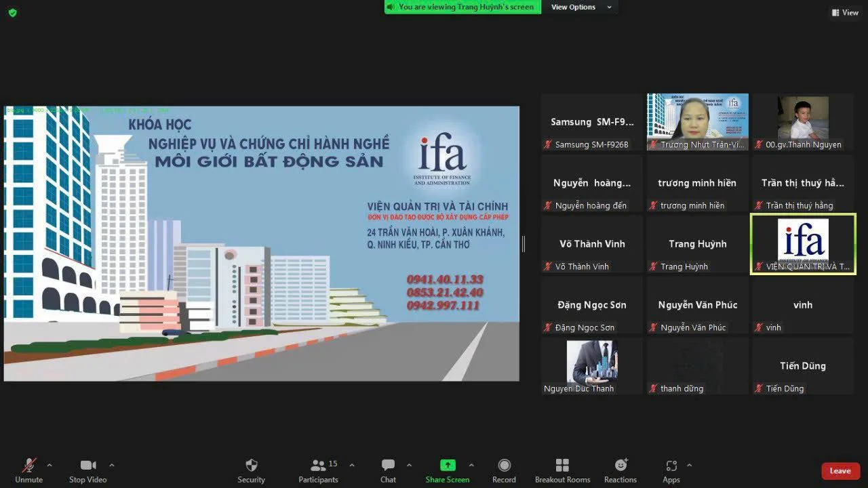This screenshot has height=488, width=868.
Task: Select Nguyen Duc Thanh profile picture tile
Action: 592,366
